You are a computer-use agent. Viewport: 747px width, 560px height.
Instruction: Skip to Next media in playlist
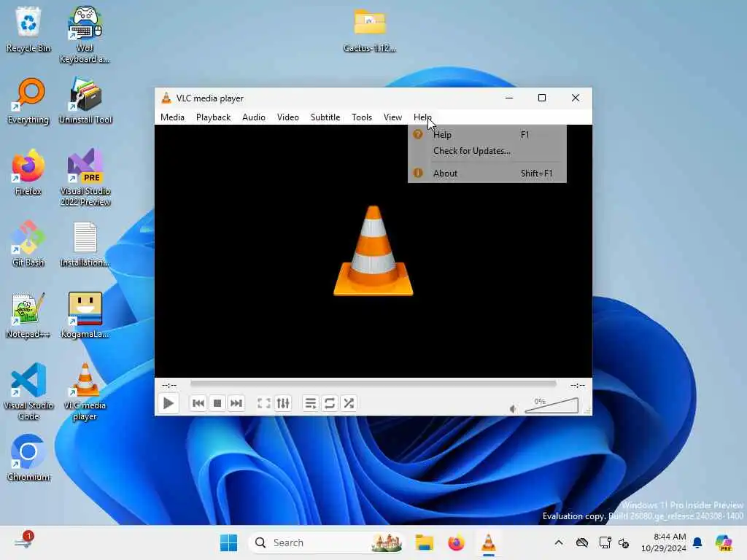tap(236, 403)
